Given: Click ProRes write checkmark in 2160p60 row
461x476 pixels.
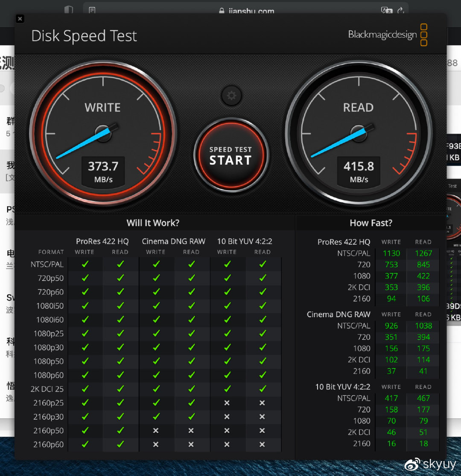Looking at the screenshot, I should tap(85, 444).
